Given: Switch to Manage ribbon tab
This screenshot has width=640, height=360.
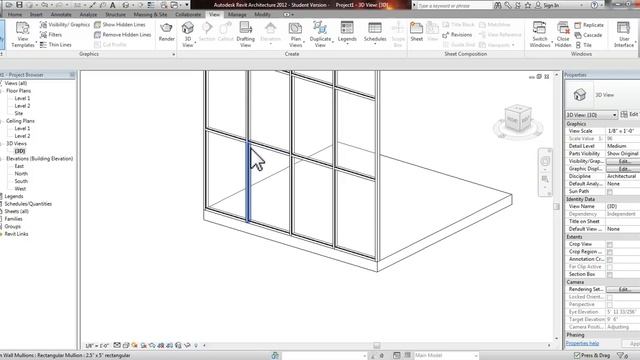Looking at the screenshot, I should coord(237,14).
